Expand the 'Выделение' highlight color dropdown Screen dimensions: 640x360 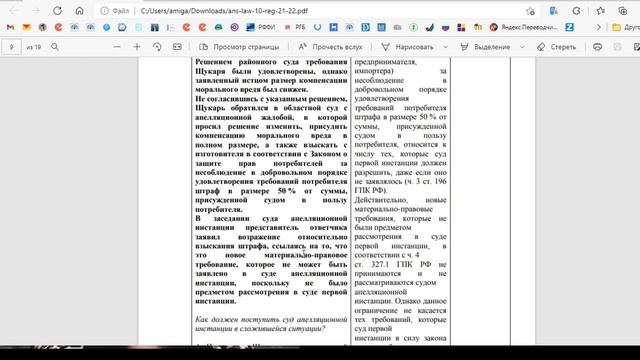522,47
